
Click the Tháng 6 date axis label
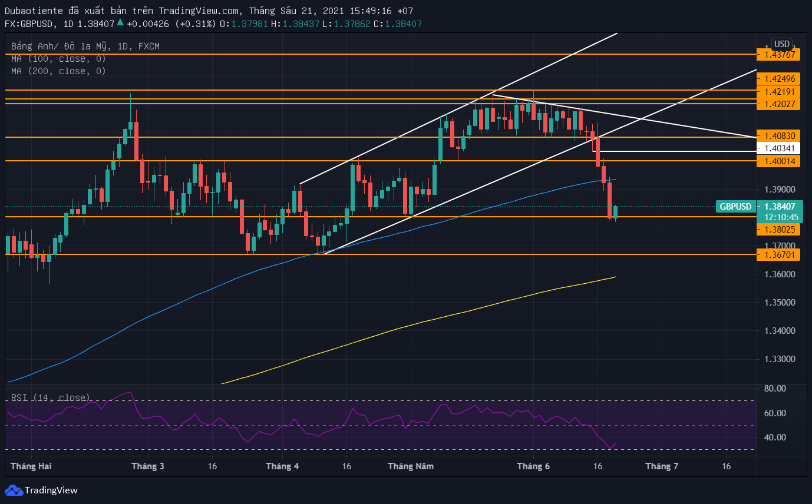533,466
